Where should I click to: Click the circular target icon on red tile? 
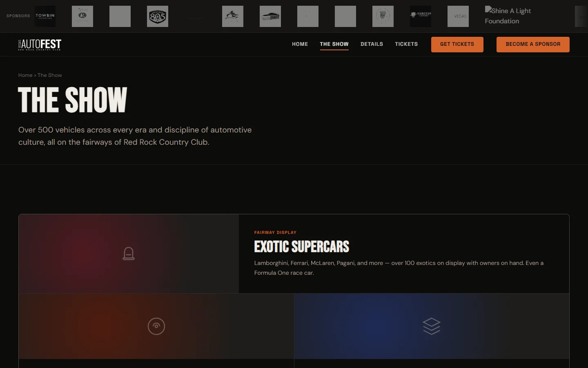tap(156, 326)
